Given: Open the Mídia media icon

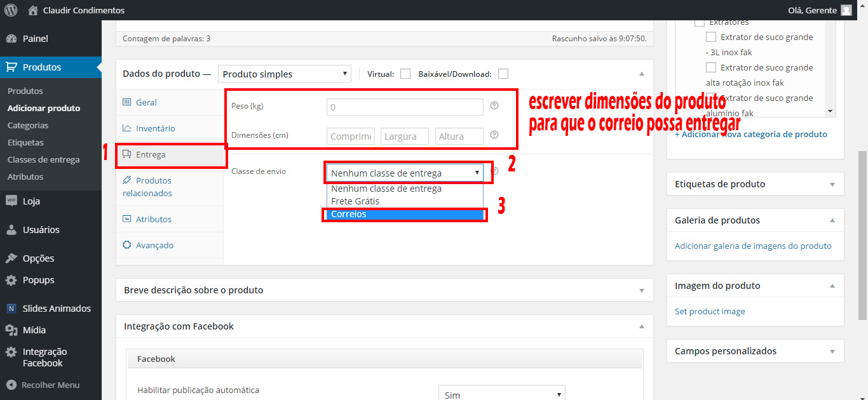Looking at the screenshot, I should [11, 330].
